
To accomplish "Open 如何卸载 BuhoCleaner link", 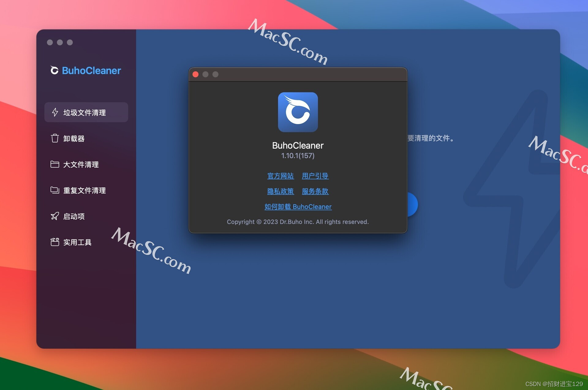I will point(298,207).
